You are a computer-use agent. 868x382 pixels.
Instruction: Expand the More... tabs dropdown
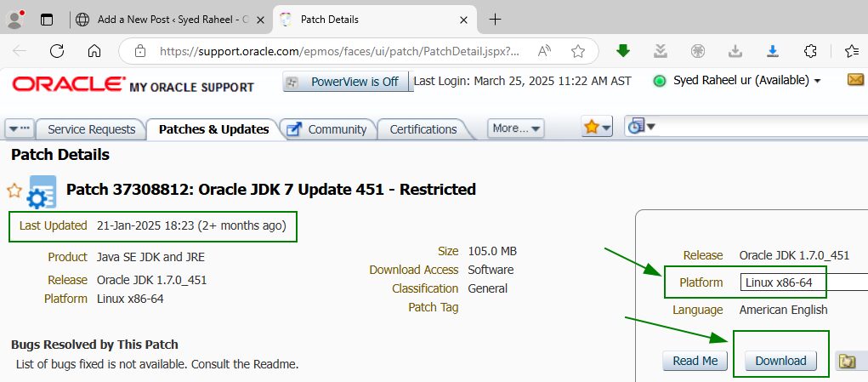(516, 128)
